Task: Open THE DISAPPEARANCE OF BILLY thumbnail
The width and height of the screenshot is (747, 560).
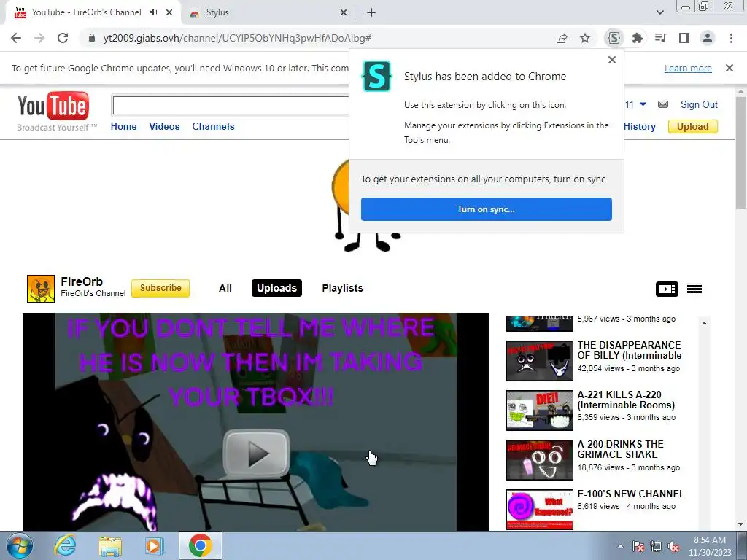Action: 539,360
